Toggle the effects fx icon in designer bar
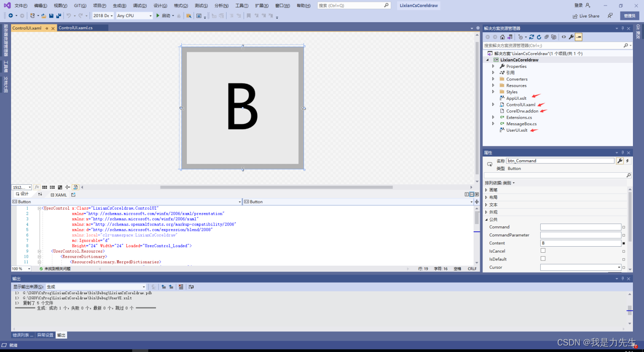644x352 pixels. tap(37, 187)
